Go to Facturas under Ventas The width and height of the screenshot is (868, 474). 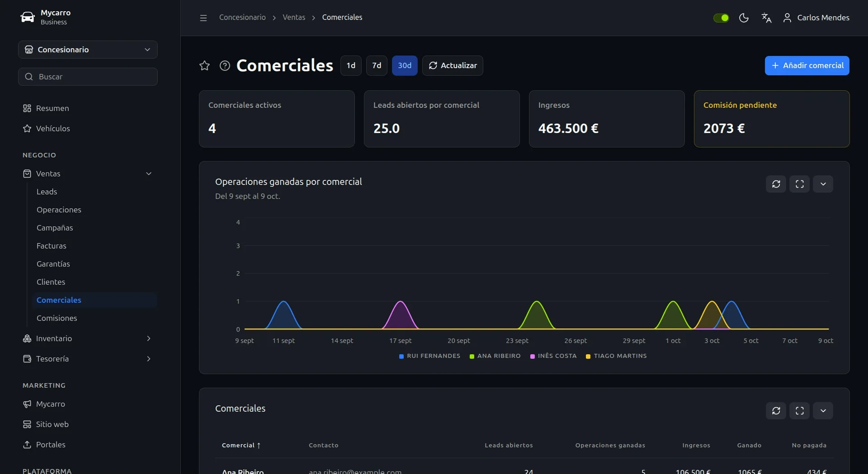pos(94,246)
